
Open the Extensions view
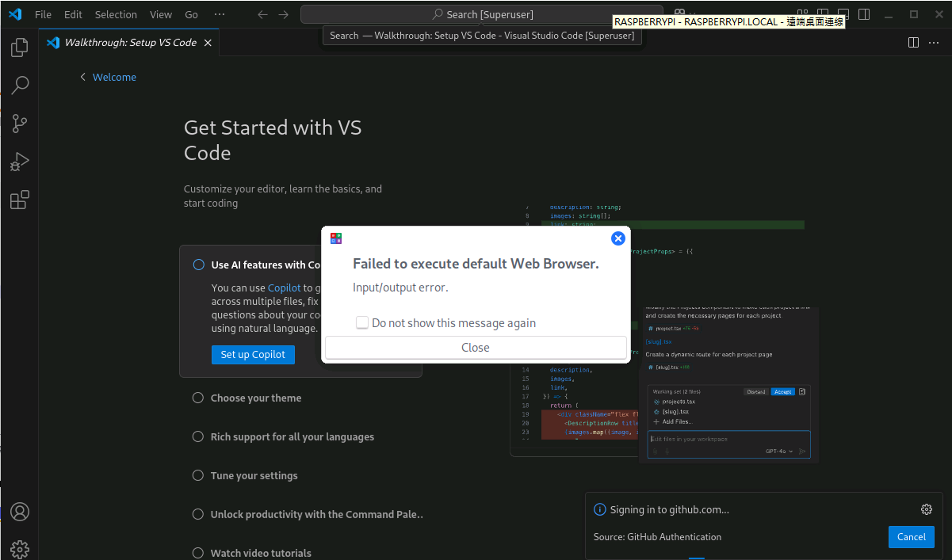[x=20, y=200]
